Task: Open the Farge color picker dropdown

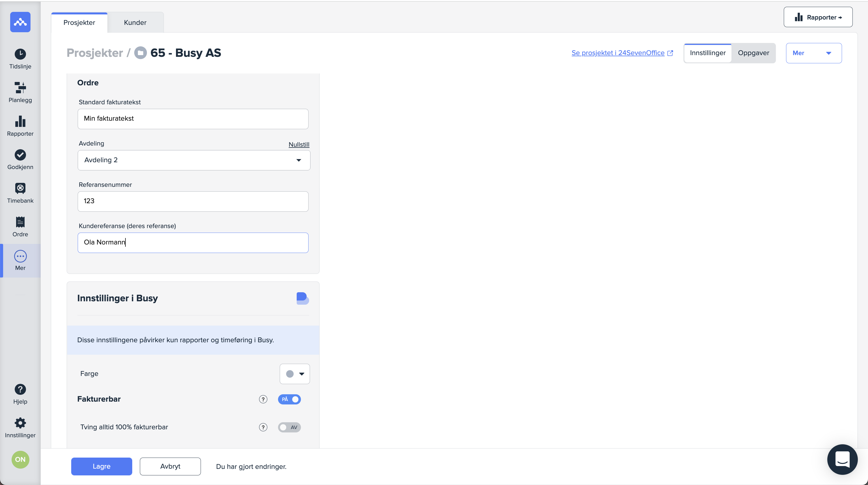Action: [294, 374]
